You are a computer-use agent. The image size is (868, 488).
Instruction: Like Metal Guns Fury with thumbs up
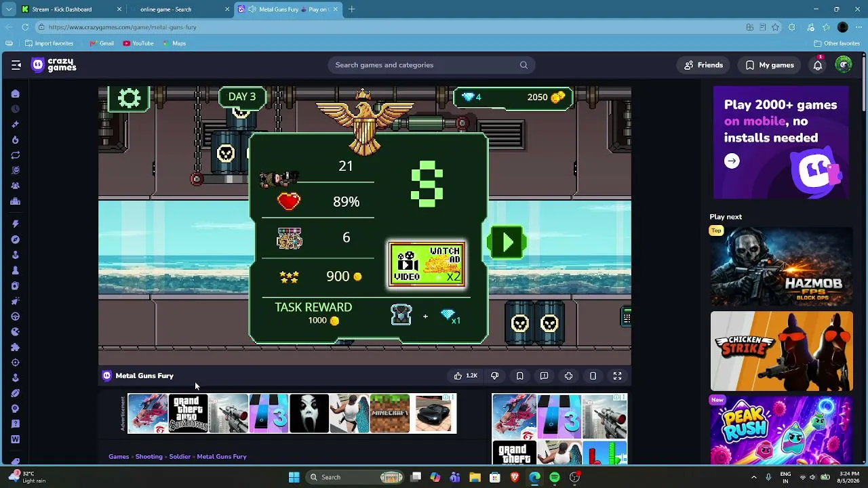tap(465, 375)
